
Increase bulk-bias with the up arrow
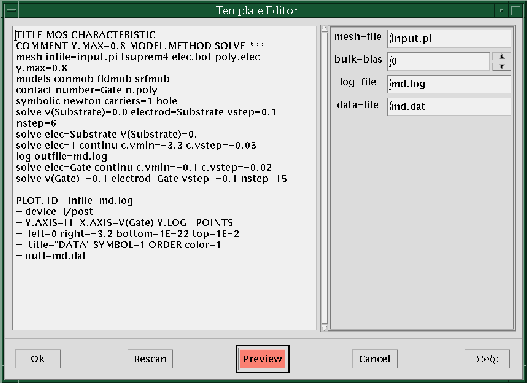501,56
